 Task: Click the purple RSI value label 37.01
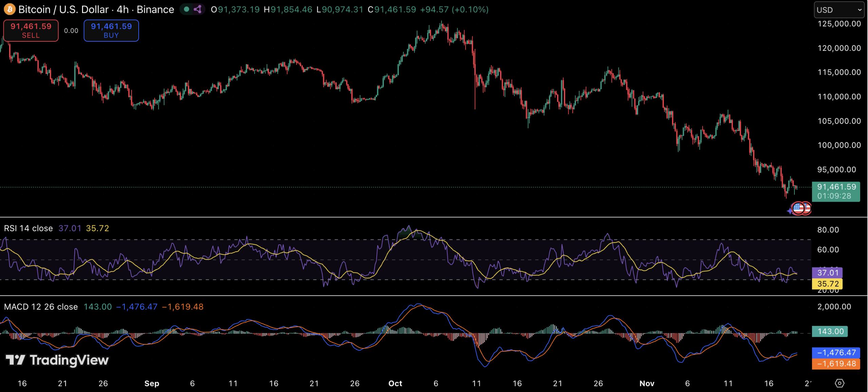coord(827,273)
